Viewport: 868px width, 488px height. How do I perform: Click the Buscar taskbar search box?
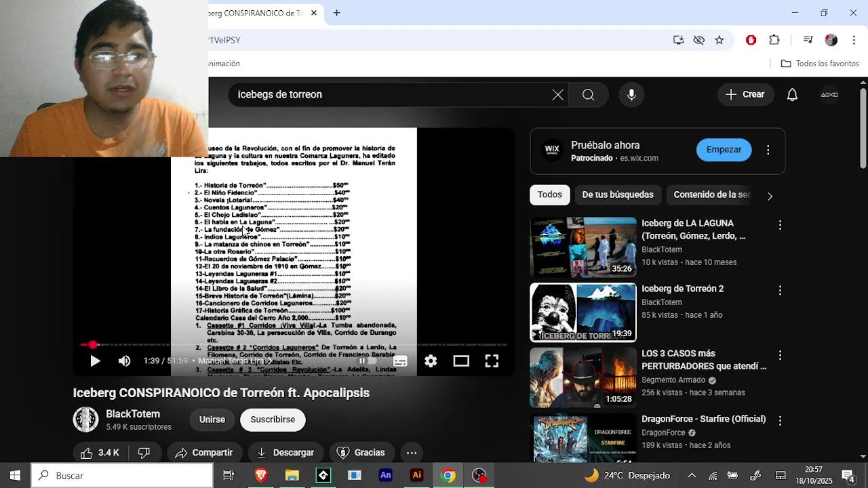tap(122, 476)
